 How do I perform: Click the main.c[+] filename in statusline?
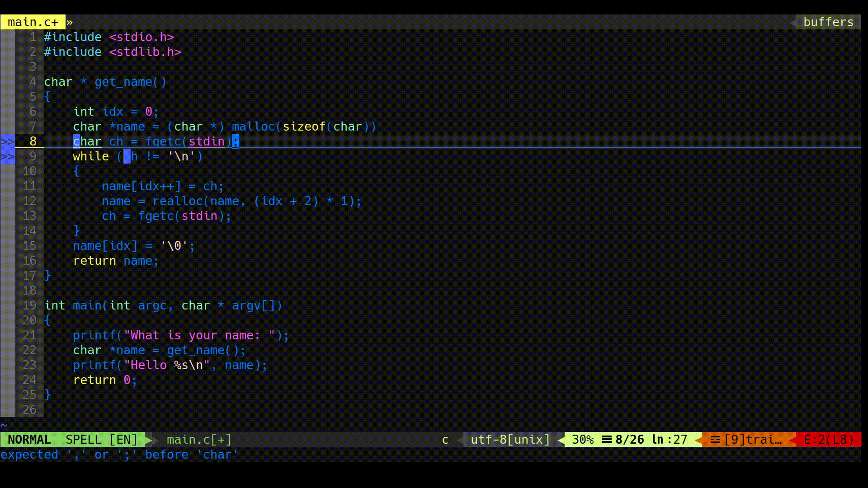199,440
